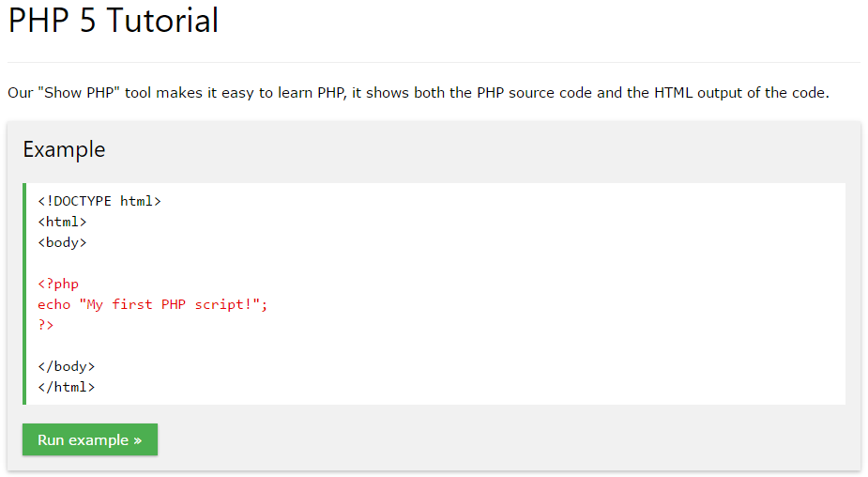
Task: Select the opening <html> tag line
Action: (x=62, y=222)
